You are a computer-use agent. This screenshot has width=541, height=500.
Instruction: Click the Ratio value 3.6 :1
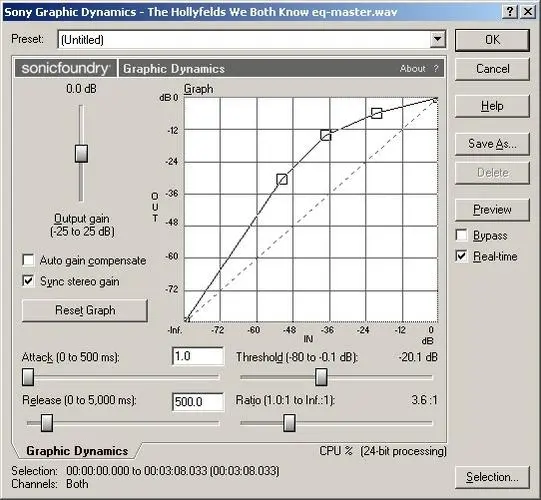424,400
